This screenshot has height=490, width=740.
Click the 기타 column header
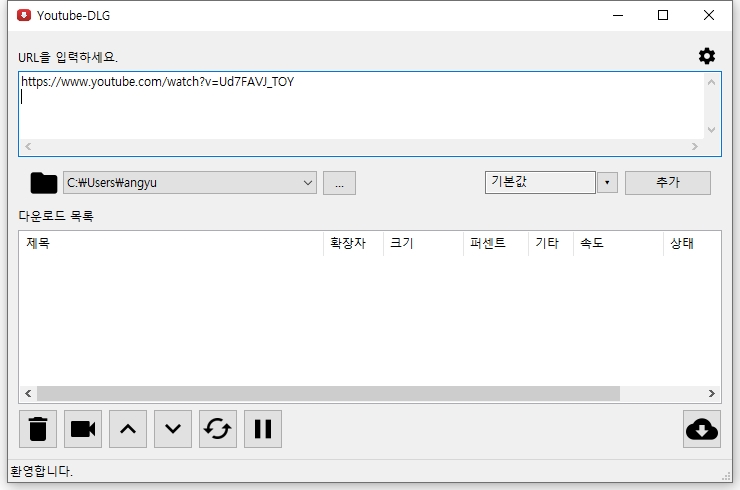tap(551, 243)
